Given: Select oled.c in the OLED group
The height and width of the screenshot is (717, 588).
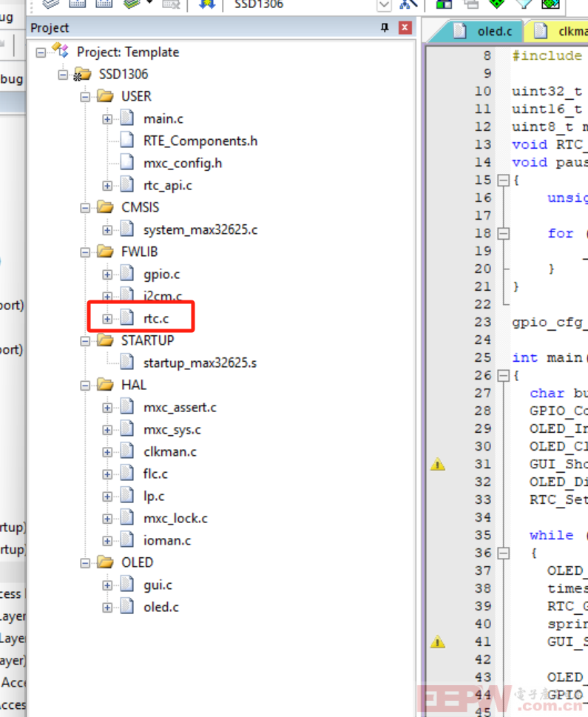Looking at the screenshot, I should [161, 607].
